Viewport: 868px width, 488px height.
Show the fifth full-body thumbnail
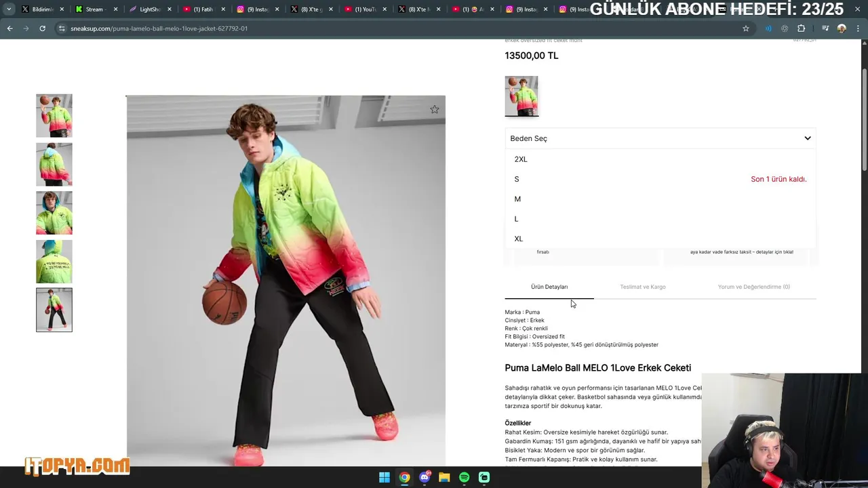pos(54,310)
